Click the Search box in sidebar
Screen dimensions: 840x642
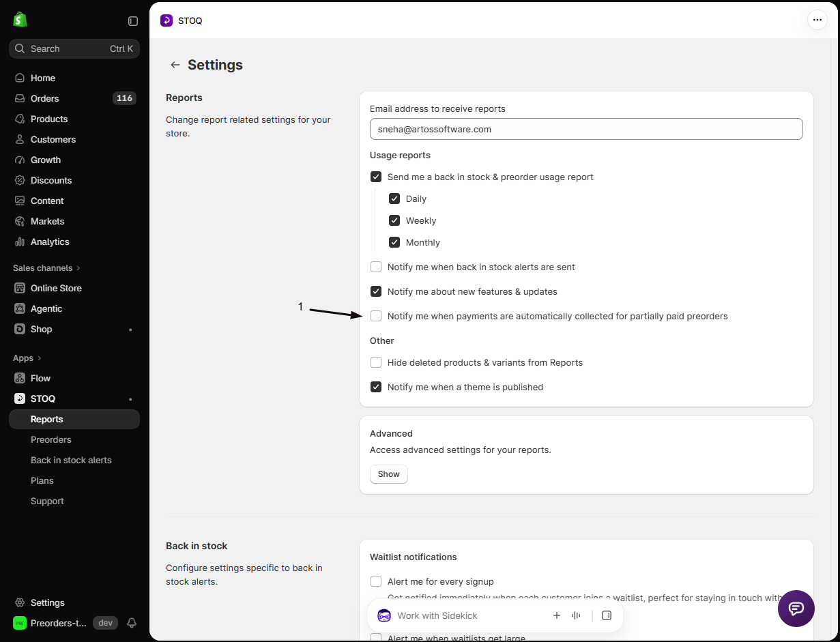pyautogui.click(x=74, y=48)
